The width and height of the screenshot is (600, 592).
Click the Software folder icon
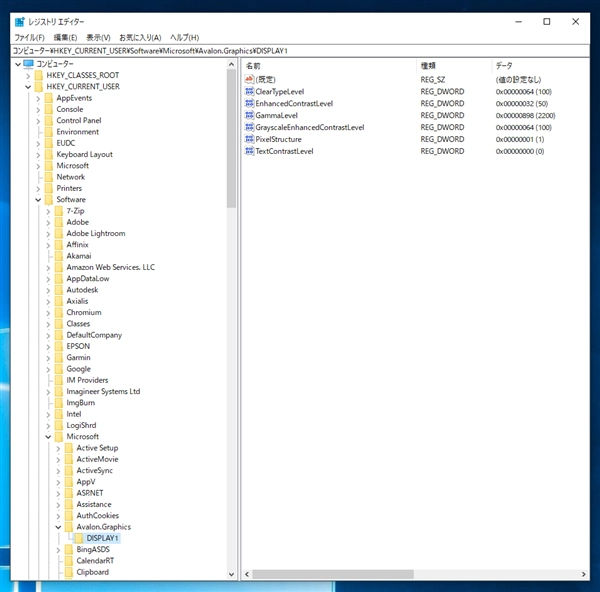pyautogui.click(x=49, y=199)
